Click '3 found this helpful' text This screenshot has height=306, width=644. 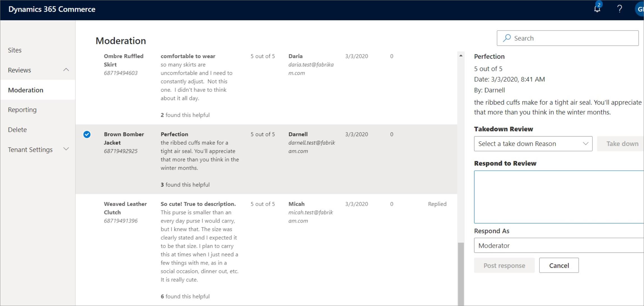tap(185, 185)
